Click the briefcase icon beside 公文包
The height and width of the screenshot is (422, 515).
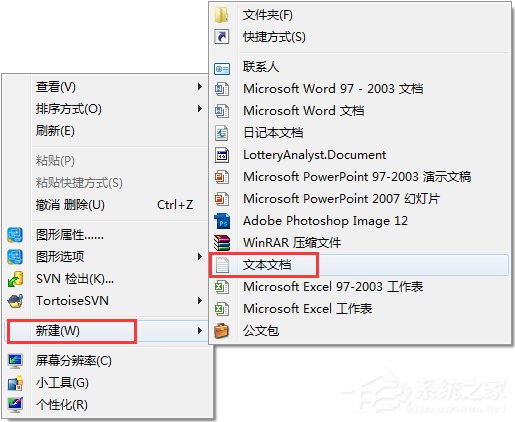tap(221, 331)
